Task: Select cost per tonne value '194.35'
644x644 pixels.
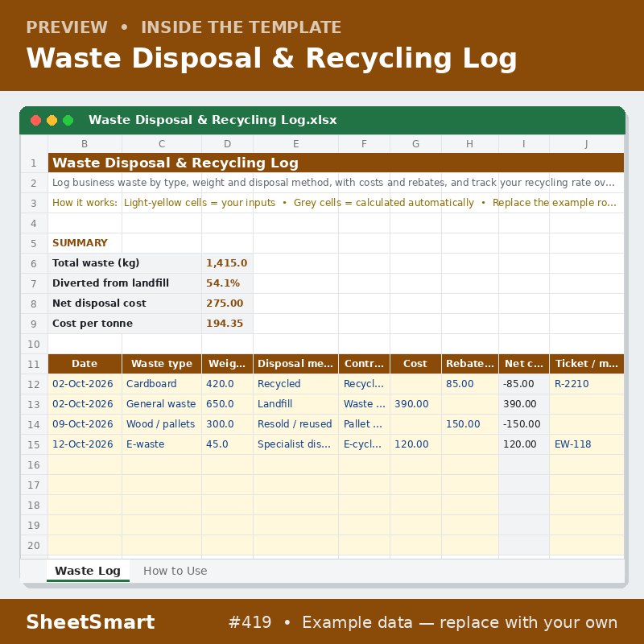Action: (x=227, y=324)
